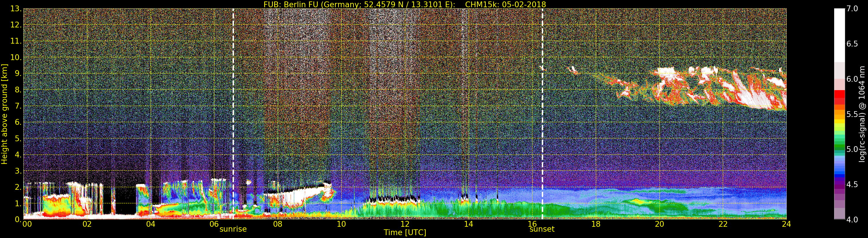Click the '4.' height axis tick label
The width and height of the screenshot is (868, 238).
[18, 155]
